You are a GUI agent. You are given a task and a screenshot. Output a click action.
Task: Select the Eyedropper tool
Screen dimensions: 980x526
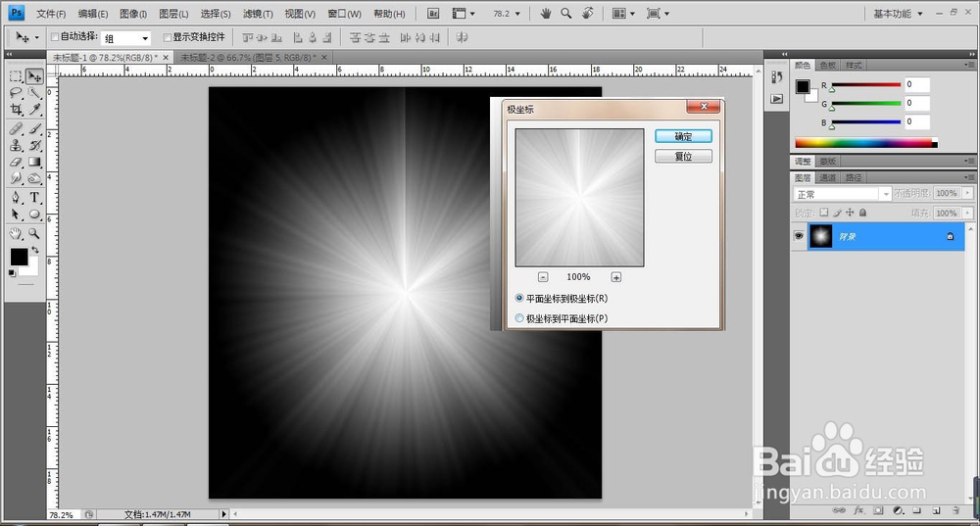[34, 110]
